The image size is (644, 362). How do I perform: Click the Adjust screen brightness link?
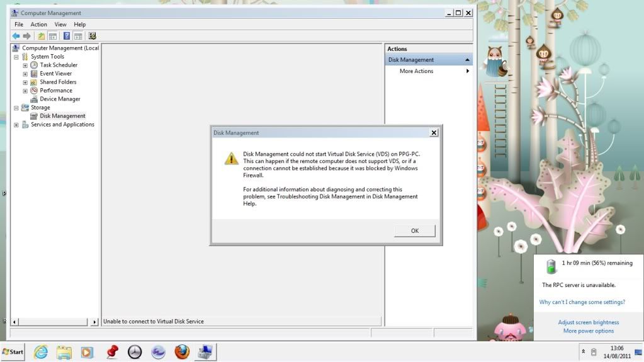point(588,322)
